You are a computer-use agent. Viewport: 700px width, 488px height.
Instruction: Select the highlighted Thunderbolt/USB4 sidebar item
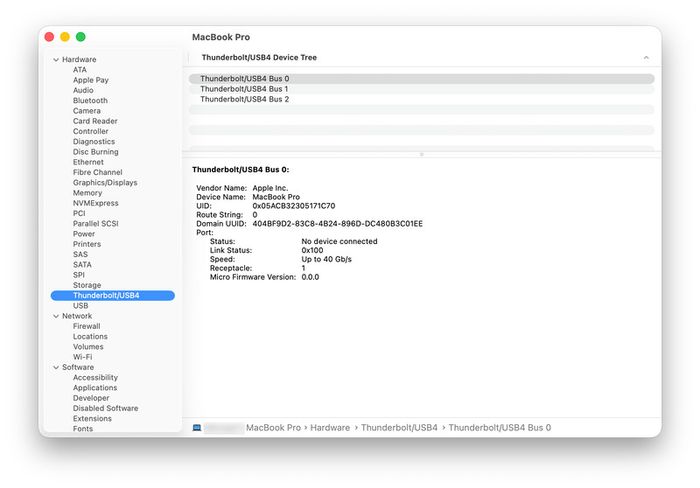(x=112, y=296)
